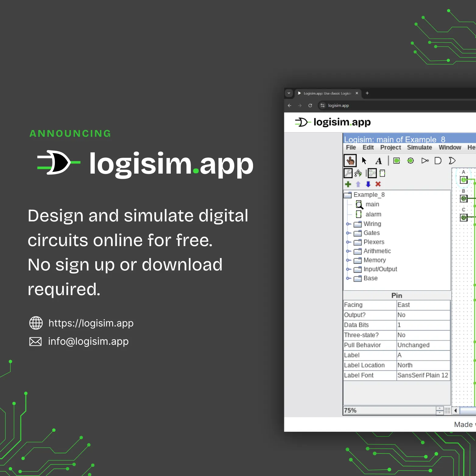The height and width of the screenshot is (476, 476).
Task: Add a new circuit with the green plus
Action: tap(348, 184)
